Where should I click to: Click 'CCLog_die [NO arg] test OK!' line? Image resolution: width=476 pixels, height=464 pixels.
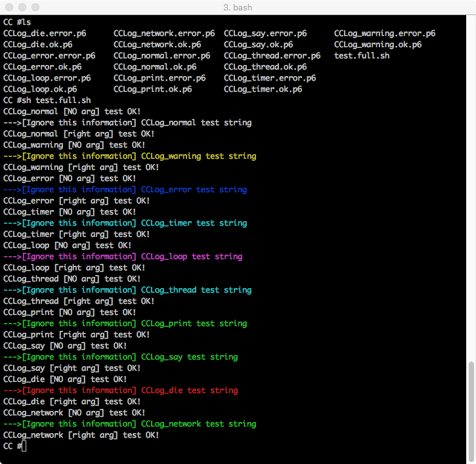tap(65, 379)
